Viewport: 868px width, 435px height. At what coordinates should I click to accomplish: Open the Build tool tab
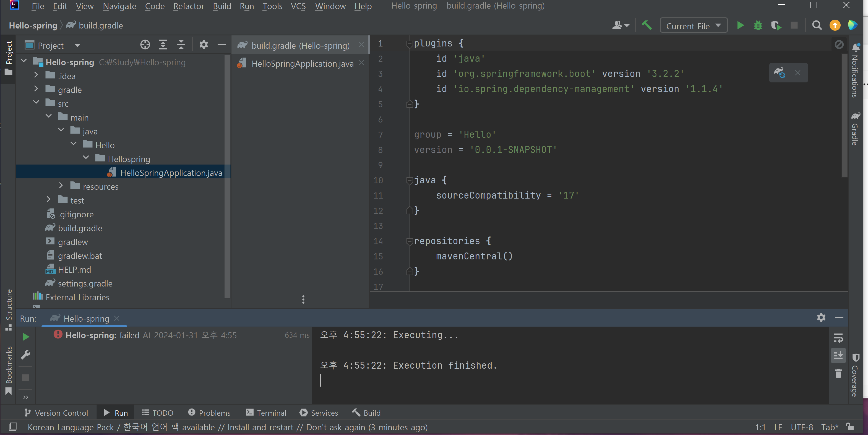pyautogui.click(x=366, y=412)
